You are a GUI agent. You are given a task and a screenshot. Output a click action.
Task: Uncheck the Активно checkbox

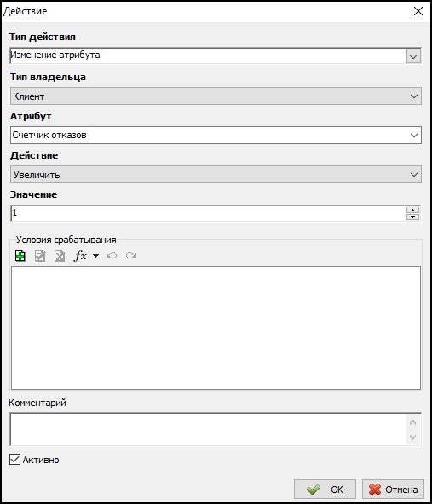tap(14, 460)
